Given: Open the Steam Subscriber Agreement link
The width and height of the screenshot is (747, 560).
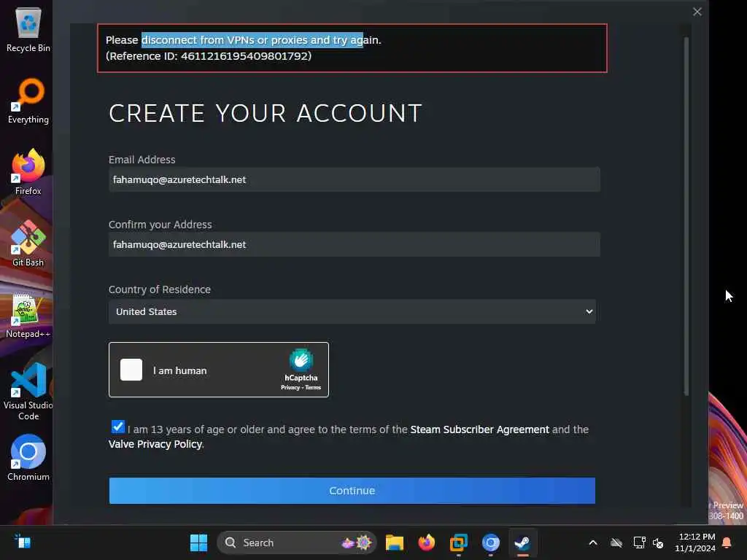Looking at the screenshot, I should pos(480,429).
